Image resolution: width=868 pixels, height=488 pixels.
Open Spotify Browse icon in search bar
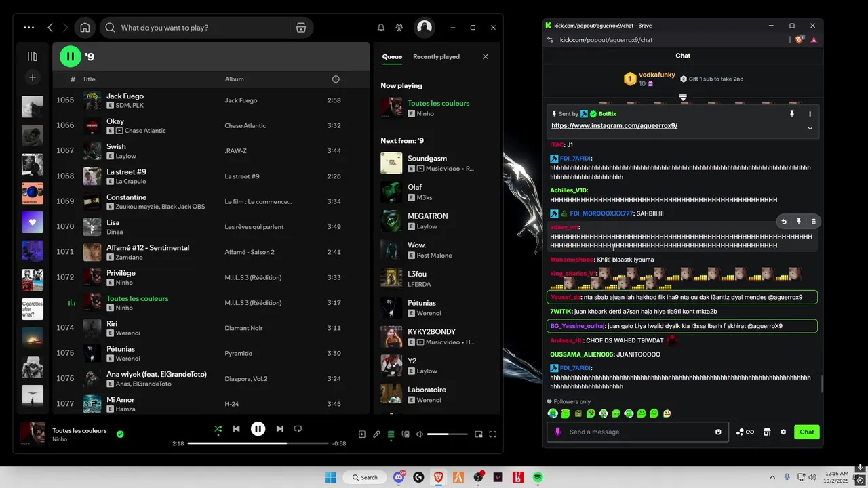[301, 28]
